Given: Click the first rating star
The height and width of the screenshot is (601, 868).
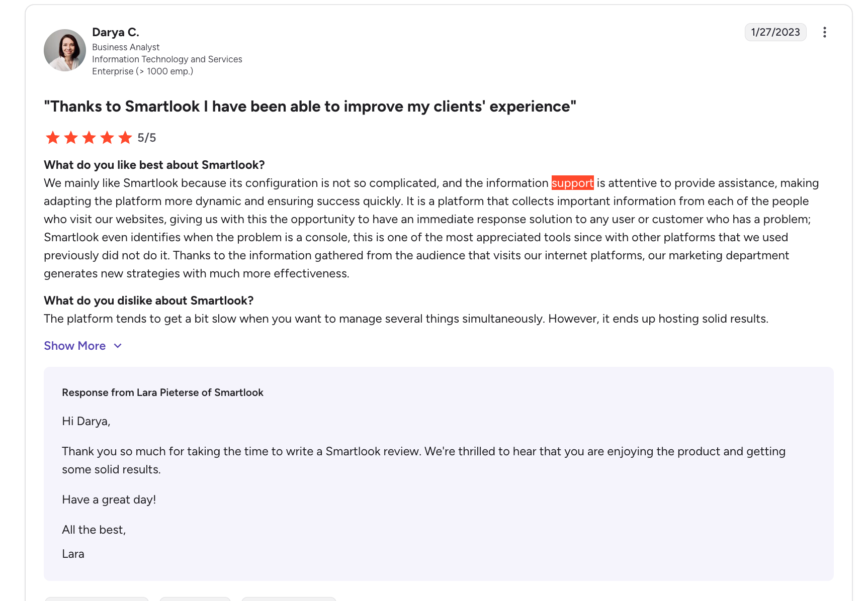Looking at the screenshot, I should click(x=53, y=138).
